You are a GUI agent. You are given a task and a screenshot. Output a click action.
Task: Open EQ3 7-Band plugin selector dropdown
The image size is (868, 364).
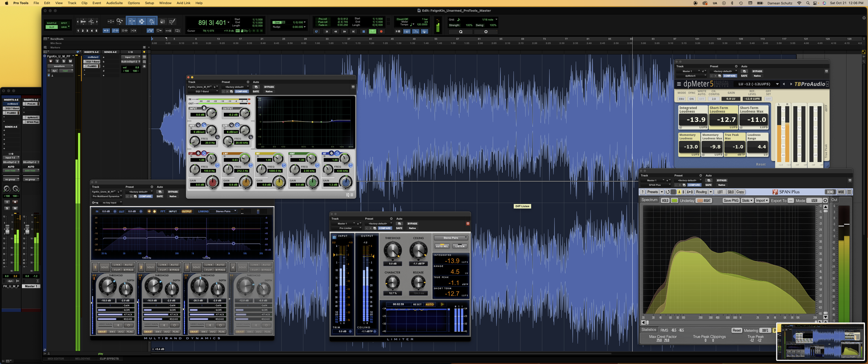click(x=203, y=91)
